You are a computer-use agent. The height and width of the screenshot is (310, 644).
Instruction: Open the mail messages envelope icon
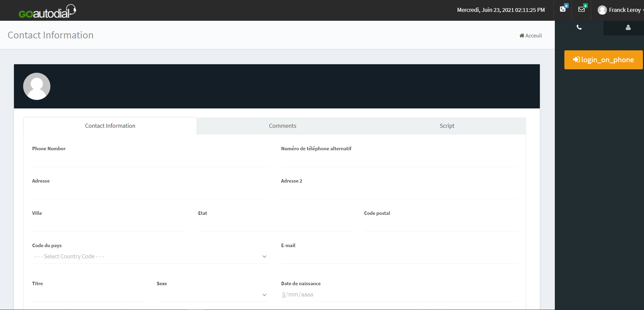tap(581, 9)
